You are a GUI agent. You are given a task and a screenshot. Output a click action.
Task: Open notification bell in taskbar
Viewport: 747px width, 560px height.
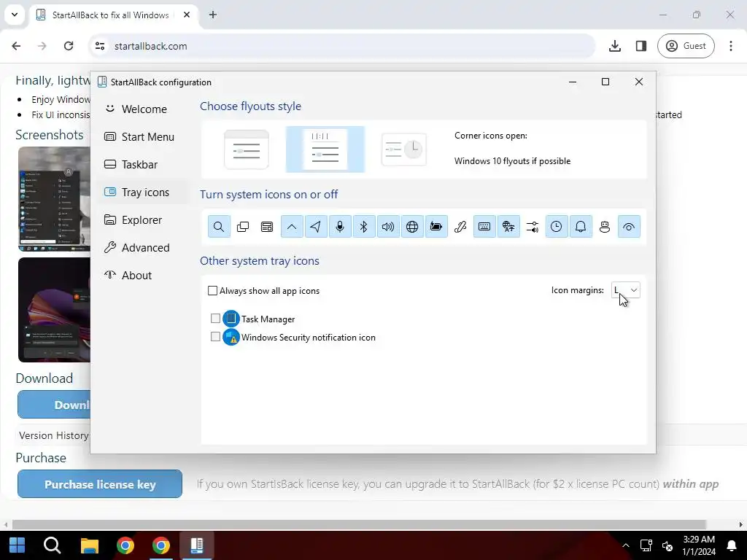pyautogui.click(x=732, y=545)
